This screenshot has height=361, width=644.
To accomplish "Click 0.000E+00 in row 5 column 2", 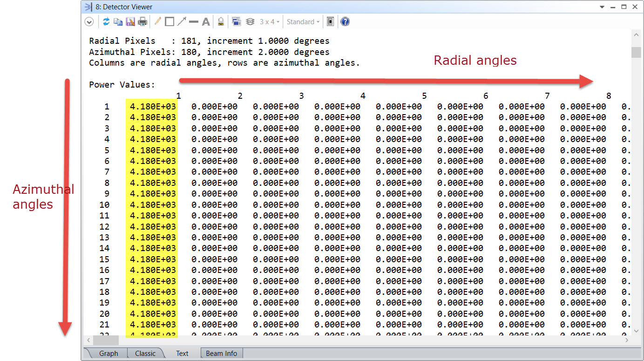I will 214,150.
